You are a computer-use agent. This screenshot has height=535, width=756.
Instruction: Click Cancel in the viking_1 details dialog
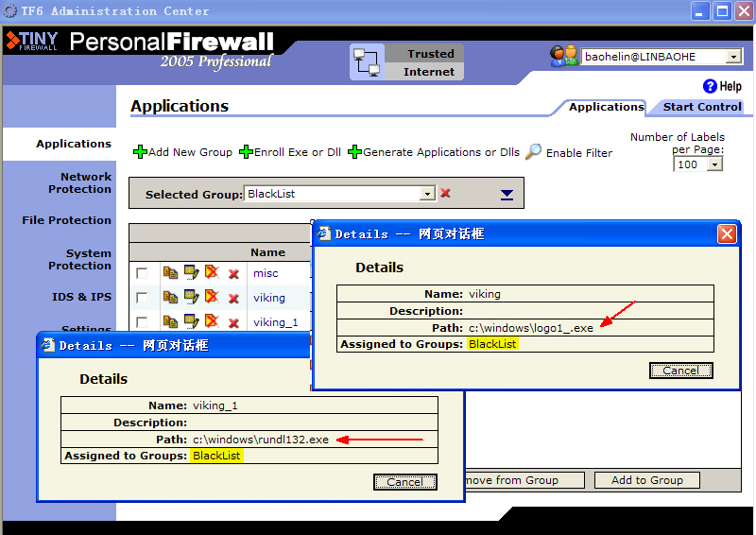click(405, 482)
